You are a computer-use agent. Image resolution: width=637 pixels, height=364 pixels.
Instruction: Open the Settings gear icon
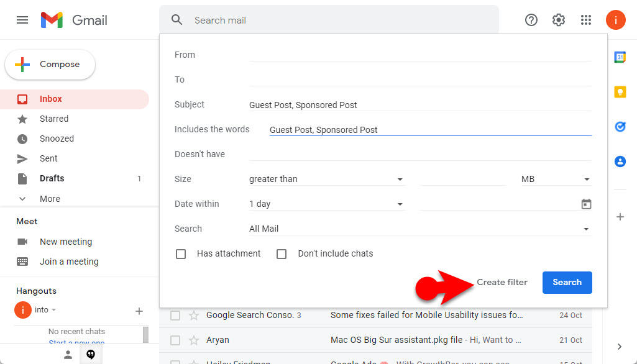[559, 20]
